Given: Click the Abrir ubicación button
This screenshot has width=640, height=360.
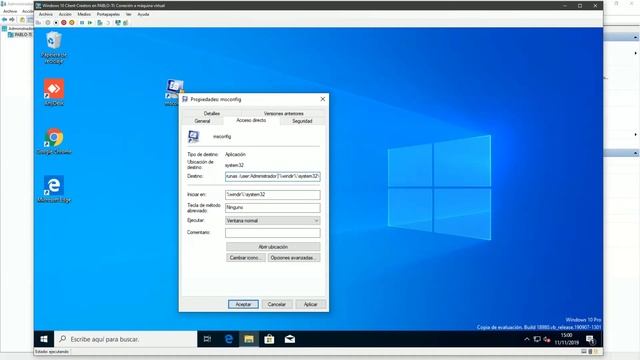Looking at the screenshot, I should point(273,247).
